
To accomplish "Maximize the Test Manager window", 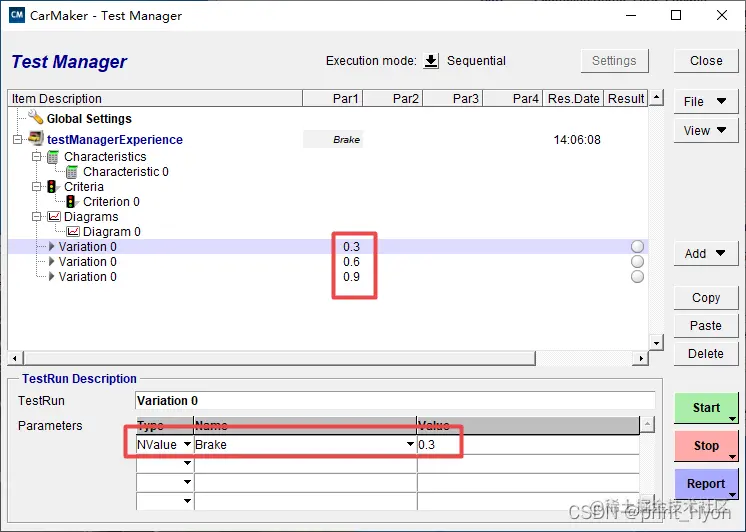I will (x=676, y=15).
